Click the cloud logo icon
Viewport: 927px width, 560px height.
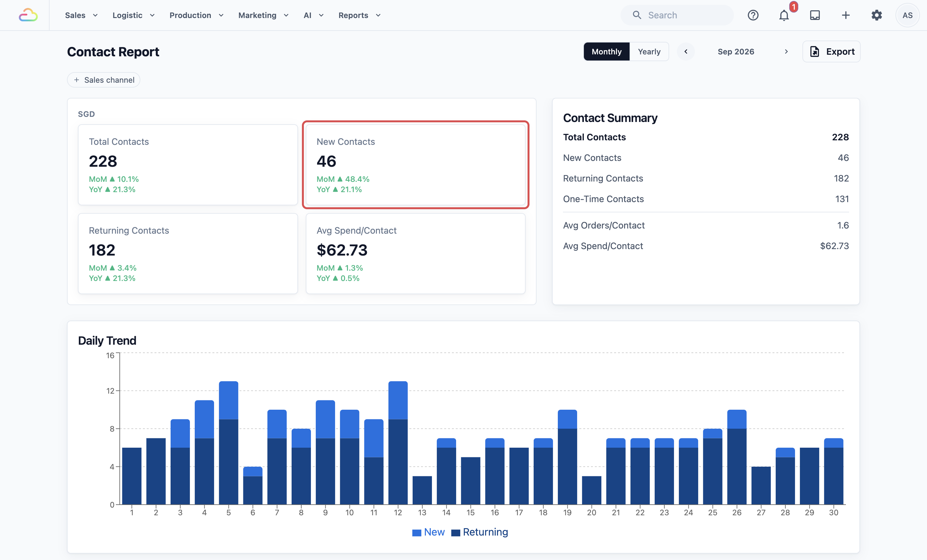click(x=28, y=15)
